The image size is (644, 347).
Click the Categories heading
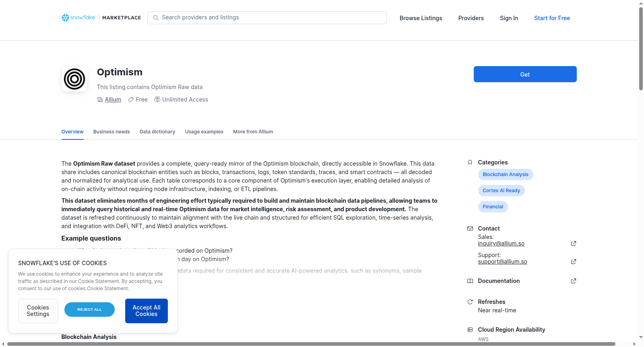[x=493, y=162]
